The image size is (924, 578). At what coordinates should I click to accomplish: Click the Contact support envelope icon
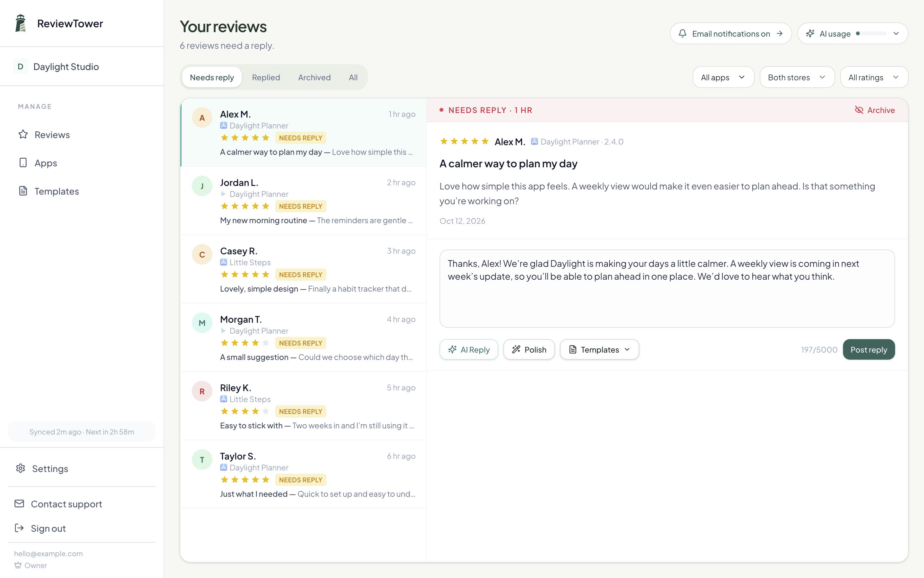(x=19, y=504)
